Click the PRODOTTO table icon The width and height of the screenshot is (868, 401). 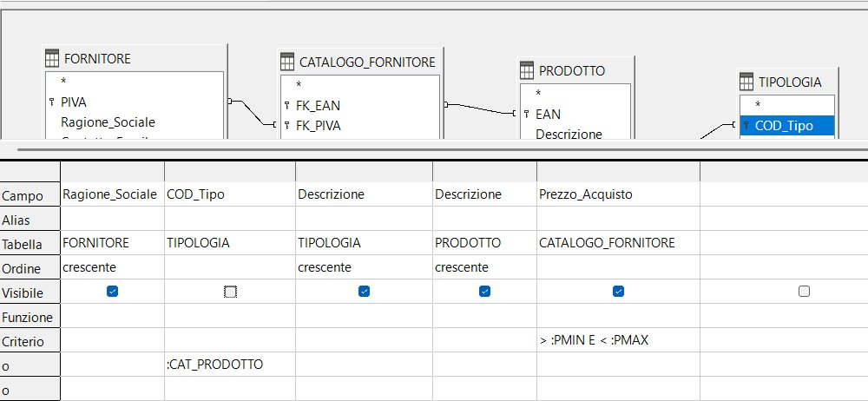click(527, 70)
